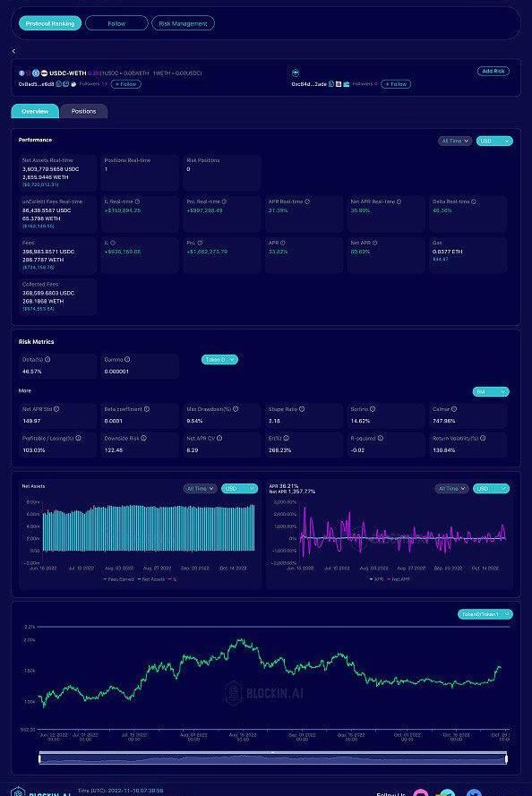Toggle Fees Earned legend in Net Assets chart
Viewport: 532px width, 796px height.
coord(119,579)
